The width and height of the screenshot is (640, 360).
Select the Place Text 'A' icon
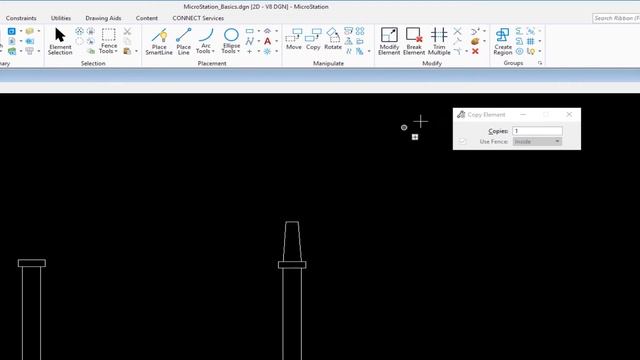point(267,41)
